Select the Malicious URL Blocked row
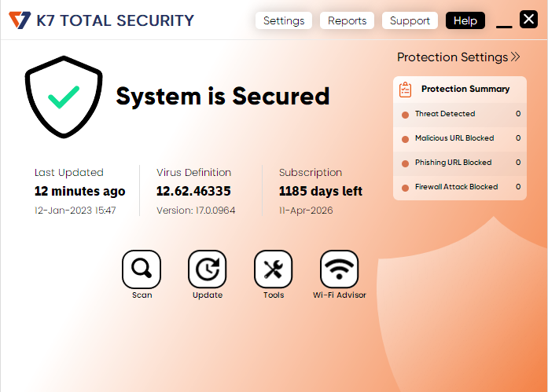This screenshot has width=548, height=392. click(x=460, y=138)
